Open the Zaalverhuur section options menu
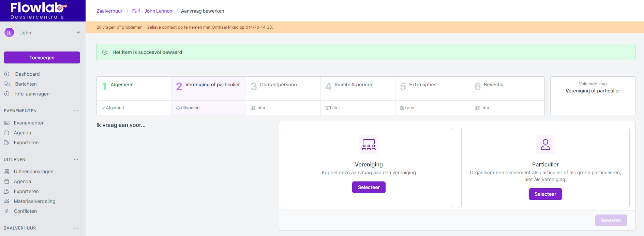 pos(76,228)
